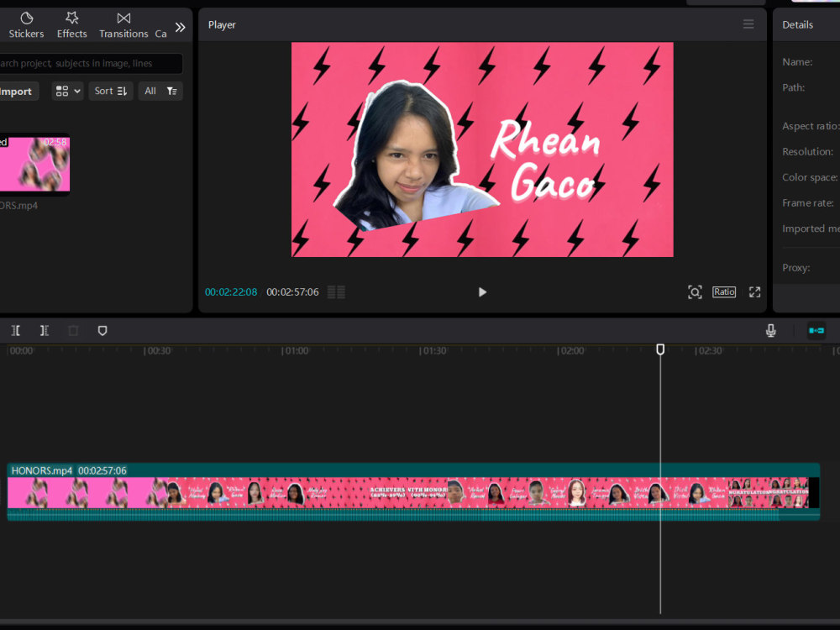Screen dimensions: 840x630
Task: Click the Name label in Details
Action: (797, 62)
